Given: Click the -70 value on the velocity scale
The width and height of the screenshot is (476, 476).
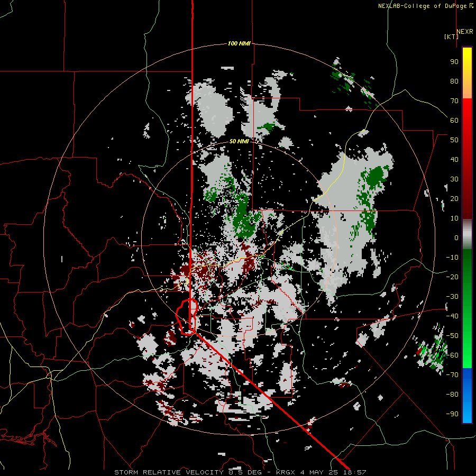Looking at the screenshot, I should [452, 375].
